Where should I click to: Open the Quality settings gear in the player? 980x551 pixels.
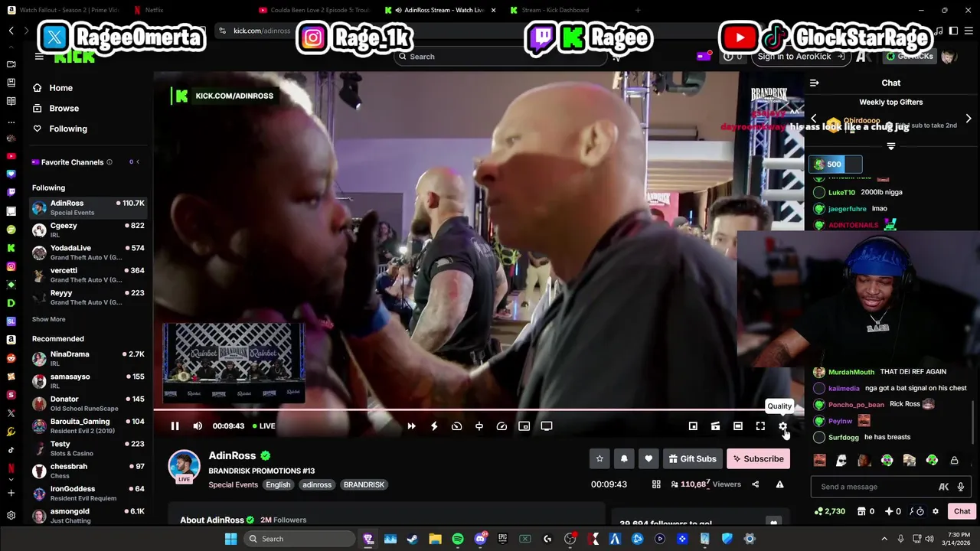point(782,426)
